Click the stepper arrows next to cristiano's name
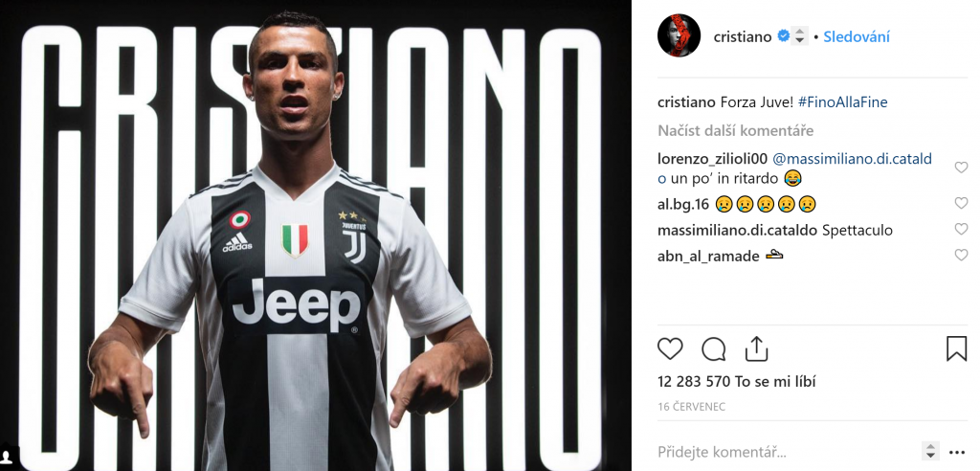 (799, 35)
